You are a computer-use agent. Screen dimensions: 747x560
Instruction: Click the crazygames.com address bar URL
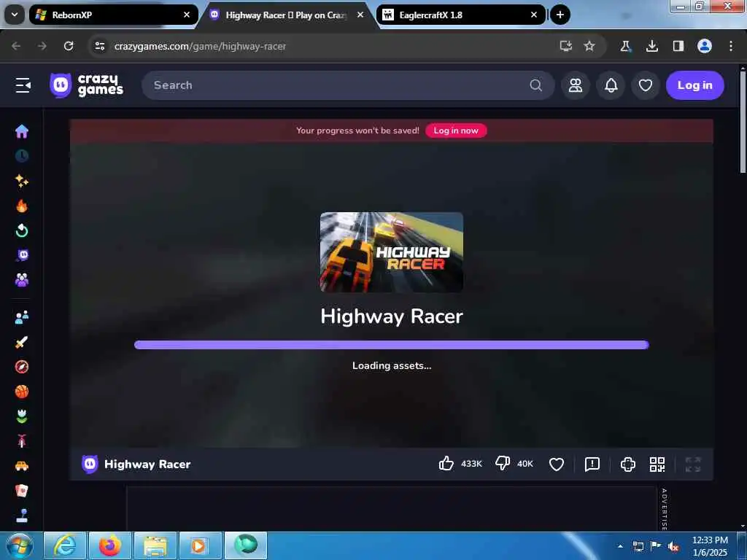(x=200, y=46)
